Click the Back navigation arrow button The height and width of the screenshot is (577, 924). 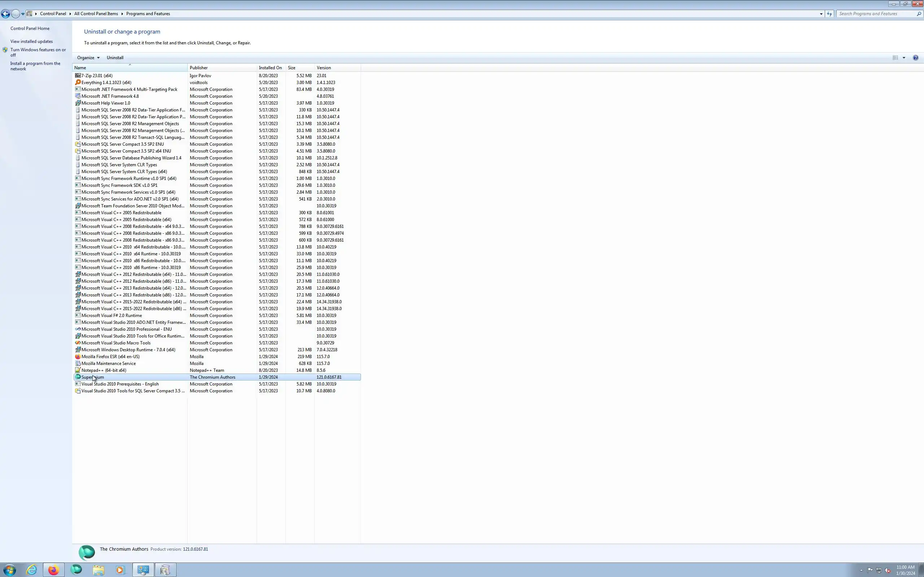tap(5, 14)
